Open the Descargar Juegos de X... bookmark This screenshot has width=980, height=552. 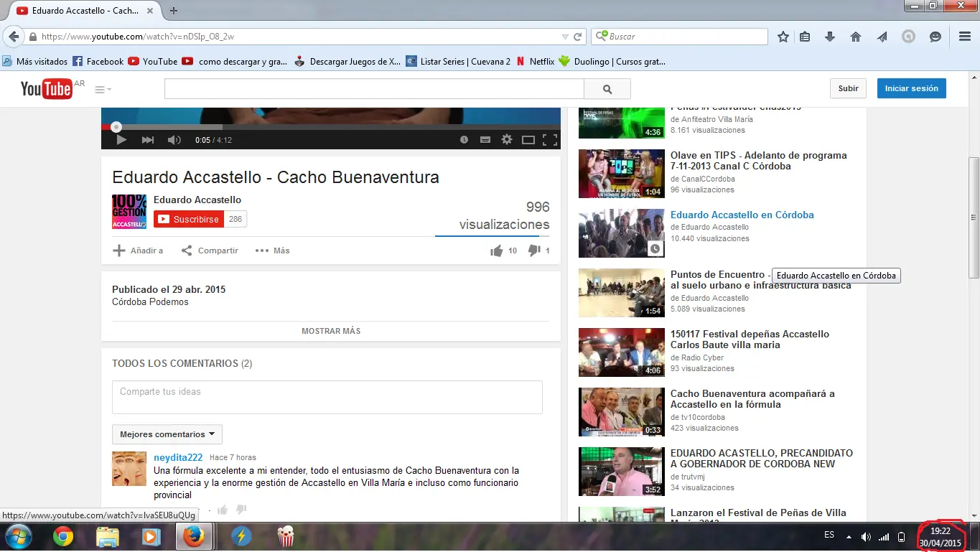click(347, 62)
